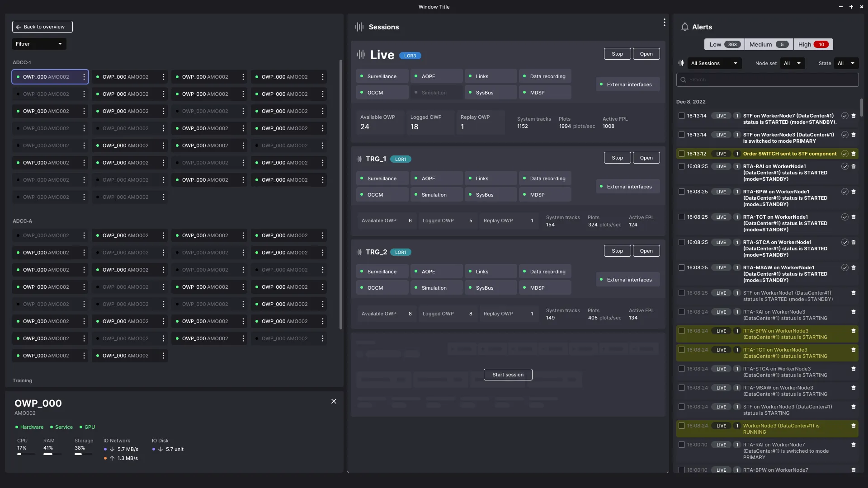Stop the TRG_1 session
The height and width of the screenshot is (488, 868).
click(x=617, y=158)
